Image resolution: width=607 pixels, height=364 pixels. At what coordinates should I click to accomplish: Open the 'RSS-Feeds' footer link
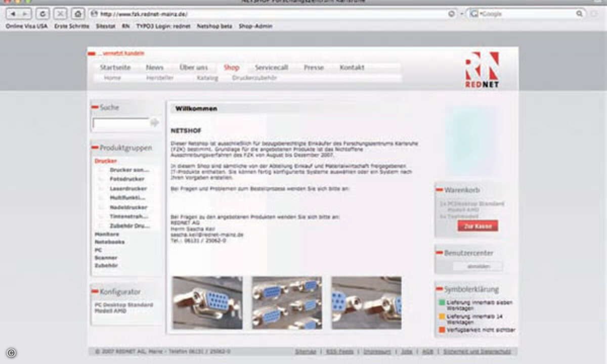point(339,351)
